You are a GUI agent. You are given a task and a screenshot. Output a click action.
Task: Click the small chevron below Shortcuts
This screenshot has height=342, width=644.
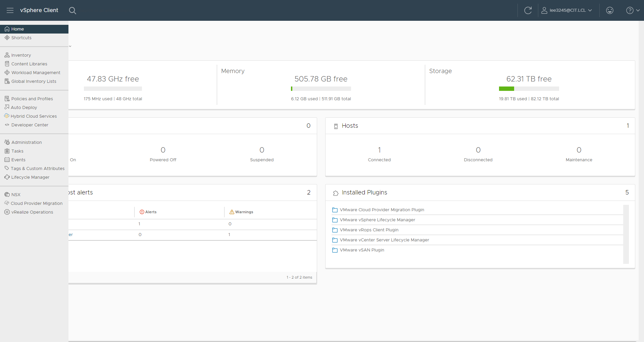pyautogui.click(x=70, y=46)
